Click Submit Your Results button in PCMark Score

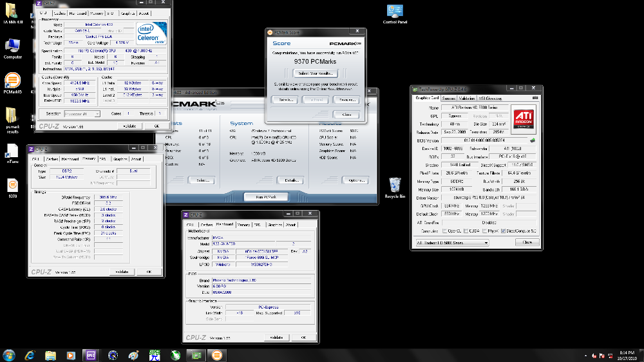316,73
